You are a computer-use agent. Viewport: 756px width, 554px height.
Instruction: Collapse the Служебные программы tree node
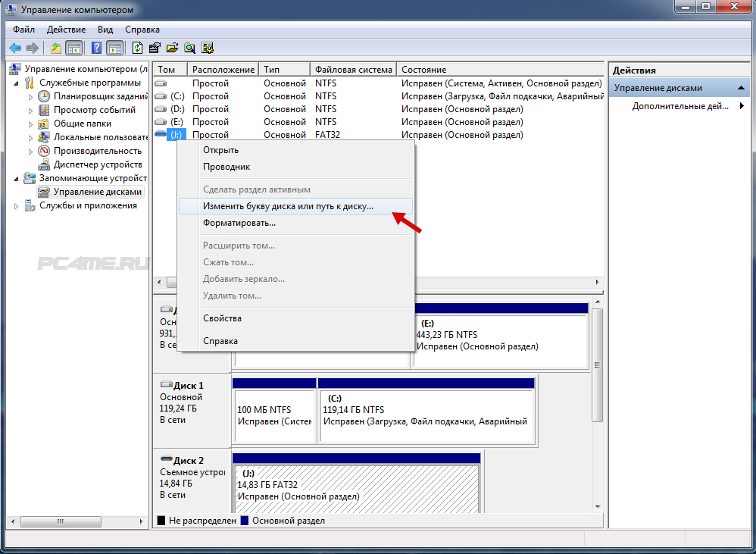coord(17,83)
